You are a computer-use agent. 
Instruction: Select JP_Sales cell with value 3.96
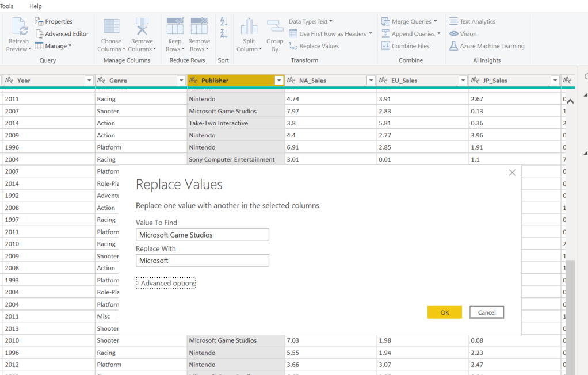(515, 135)
